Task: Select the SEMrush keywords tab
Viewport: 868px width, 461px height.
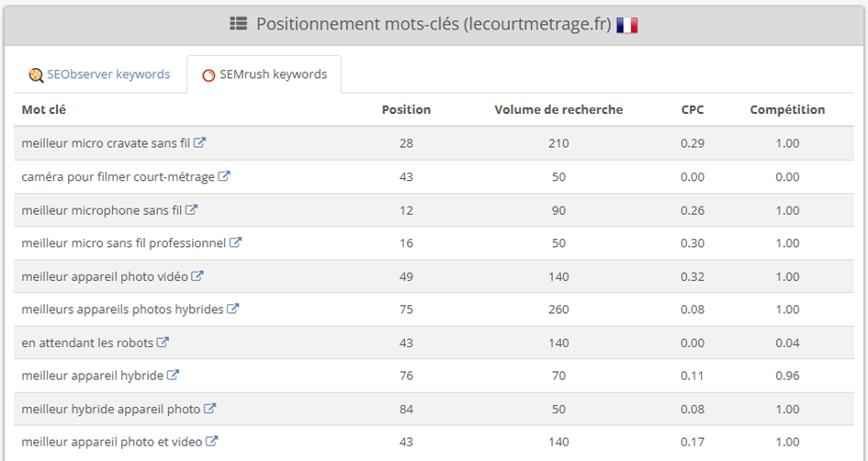Action: click(x=264, y=74)
